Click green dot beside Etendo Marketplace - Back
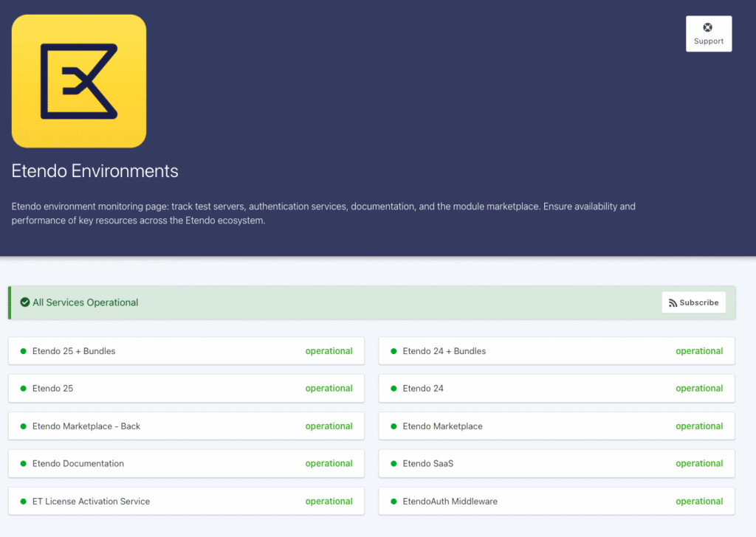Image resolution: width=756 pixels, height=537 pixels. (23, 426)
